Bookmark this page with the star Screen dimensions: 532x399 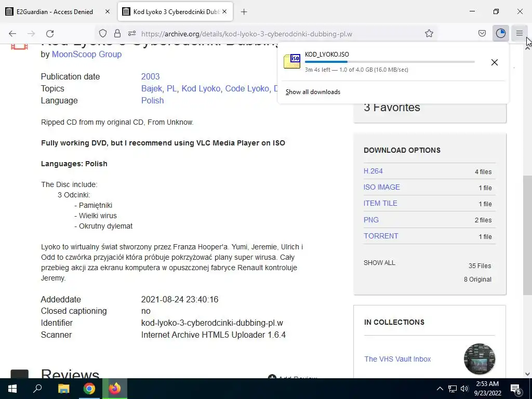pyautogui.click(x=429, y=33)
